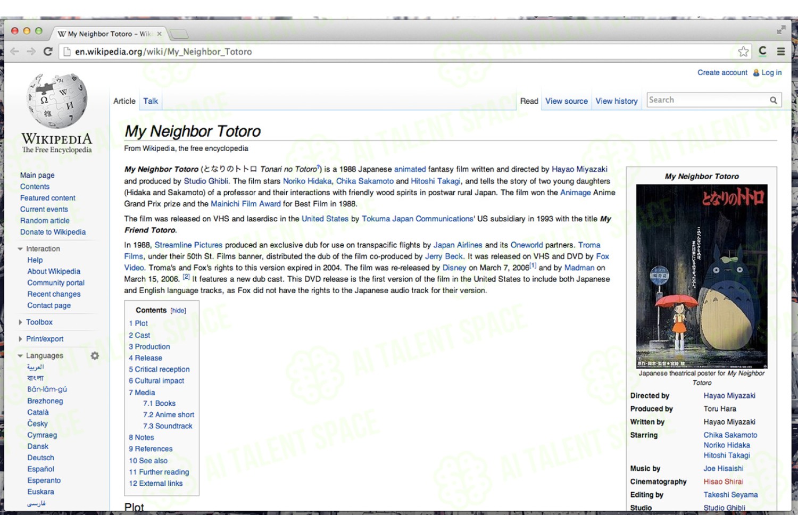Open Hayao Miyazaki link in intro
The width and height of the screenshot is (798, 532).
pyautogui.click(x=579, y=169)
